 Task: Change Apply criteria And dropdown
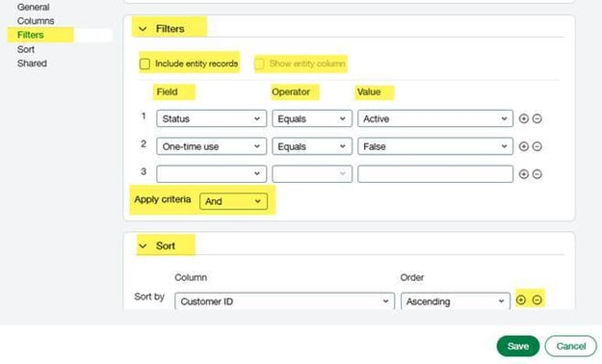click(x=233, y=201)
